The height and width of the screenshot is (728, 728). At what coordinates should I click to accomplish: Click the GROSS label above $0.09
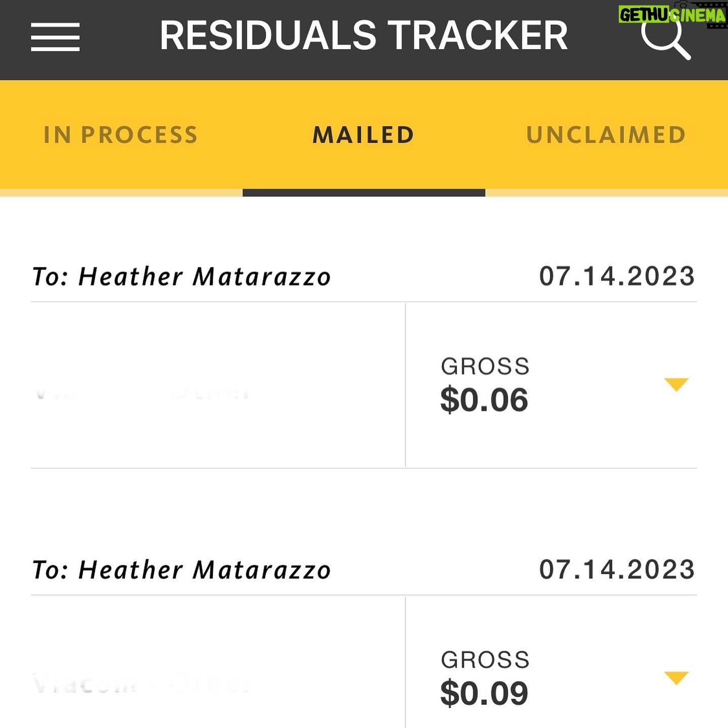485,659
